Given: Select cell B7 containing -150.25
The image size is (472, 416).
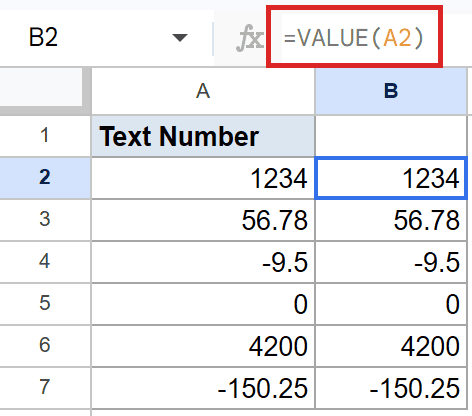Looking at the screenshot, I should click(x=391, y=388).
